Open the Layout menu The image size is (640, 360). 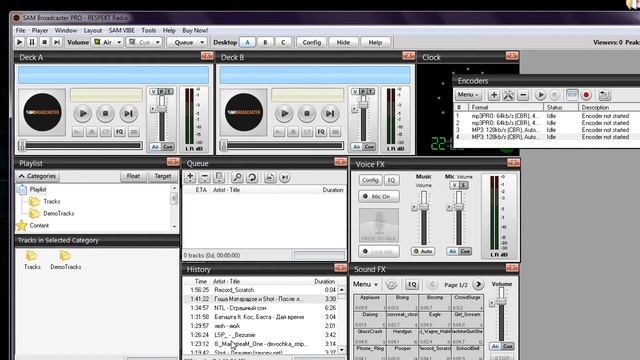point(93,30)
